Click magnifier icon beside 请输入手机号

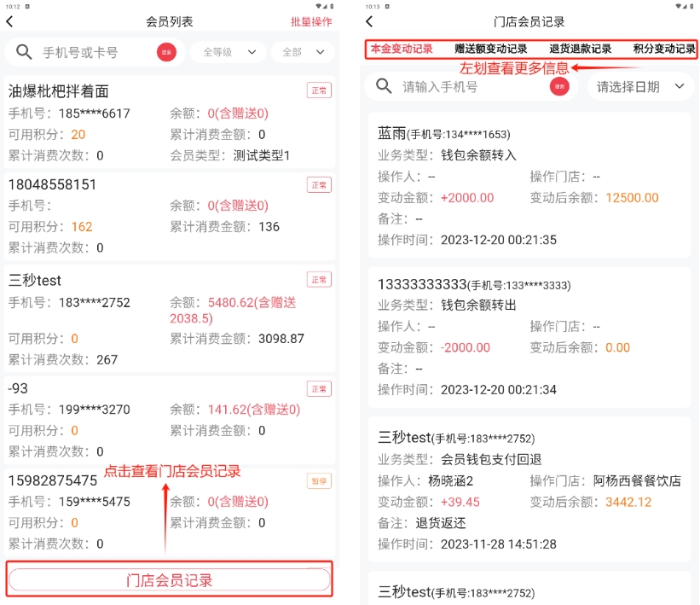(x=384, y=86)
